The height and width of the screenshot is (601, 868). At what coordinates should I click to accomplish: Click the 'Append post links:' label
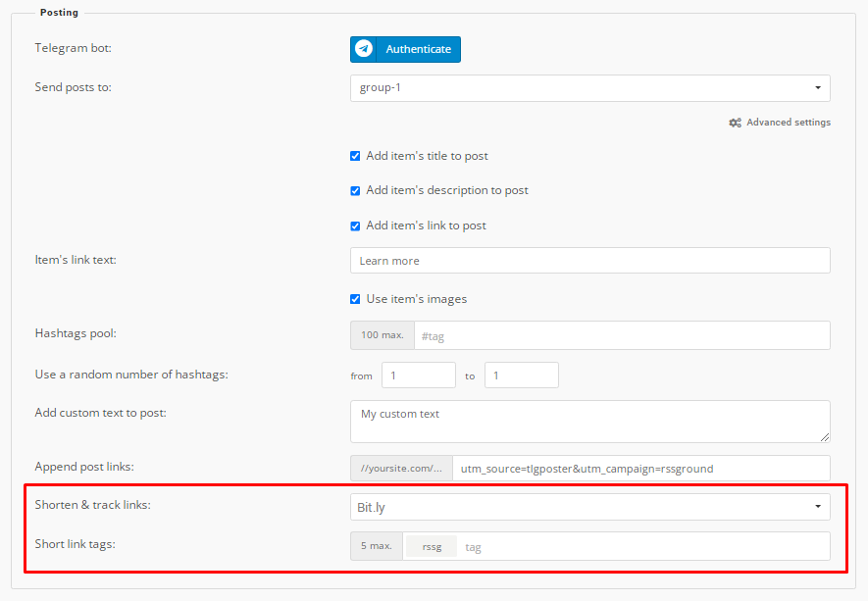tap(84, 467)
